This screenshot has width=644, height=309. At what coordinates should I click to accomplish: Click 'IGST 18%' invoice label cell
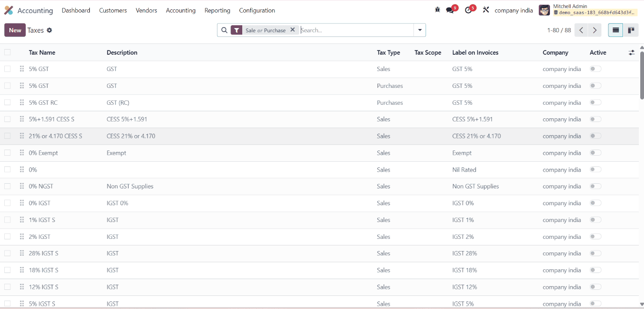(464, 270)
